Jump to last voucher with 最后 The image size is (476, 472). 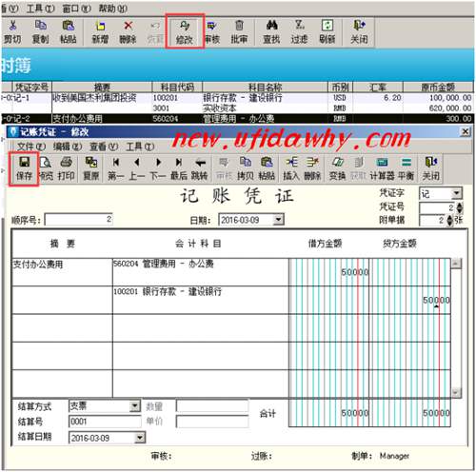click(179, 168)
